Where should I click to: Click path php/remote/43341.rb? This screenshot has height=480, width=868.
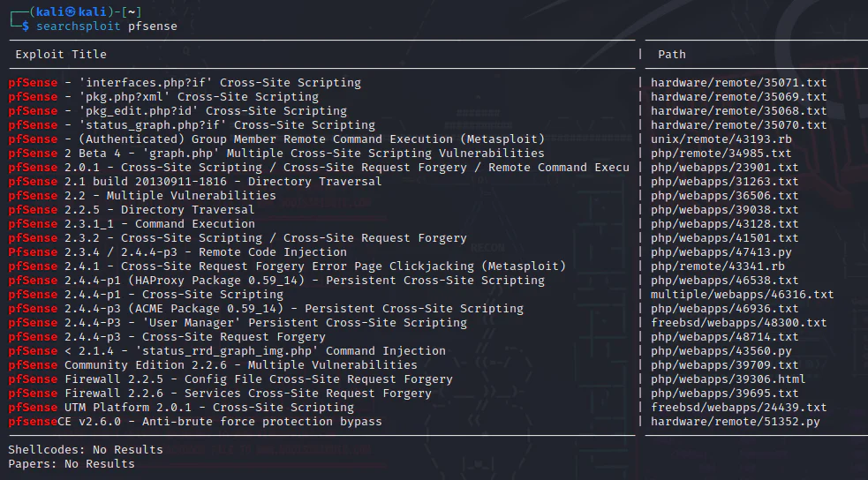point(717,266)
